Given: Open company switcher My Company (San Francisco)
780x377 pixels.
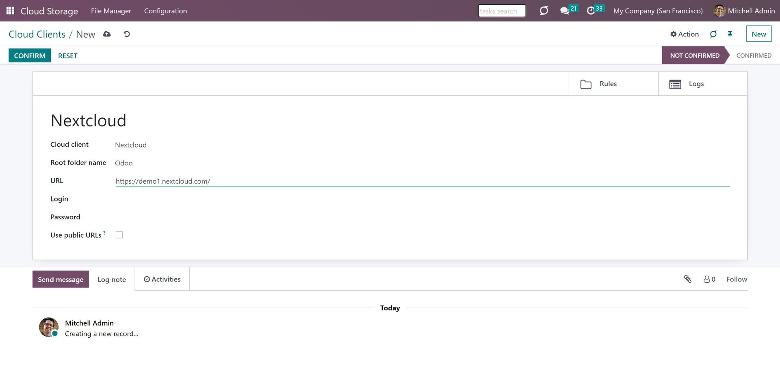Looking at the screenshot, I should [658, 11].
